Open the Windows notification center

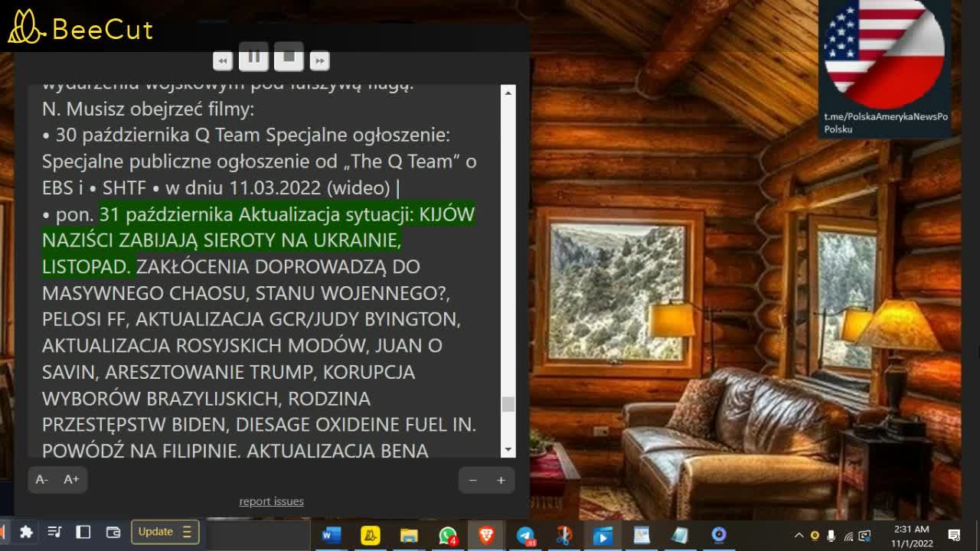point(954,535)
